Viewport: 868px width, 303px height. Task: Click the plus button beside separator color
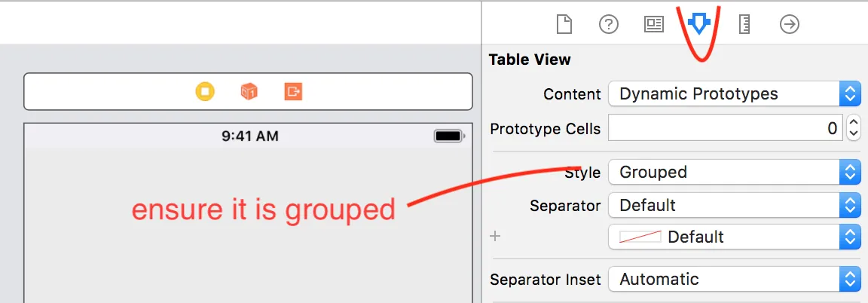pos(495,237)
